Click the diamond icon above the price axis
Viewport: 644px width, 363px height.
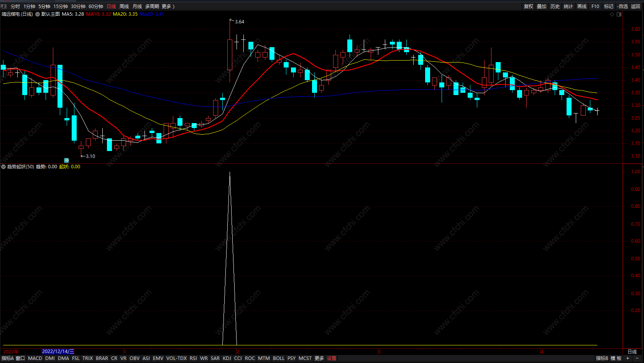[x=612, y=14]
